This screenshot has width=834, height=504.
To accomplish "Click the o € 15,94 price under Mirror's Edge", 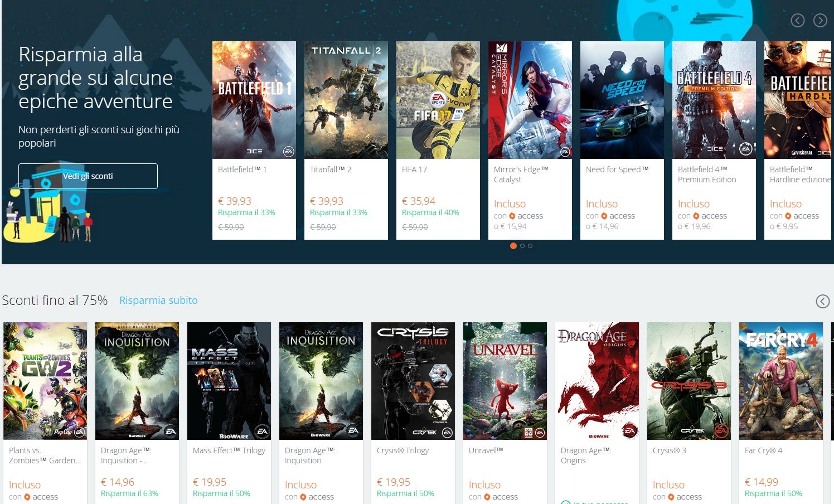I will tap(510, 226).
